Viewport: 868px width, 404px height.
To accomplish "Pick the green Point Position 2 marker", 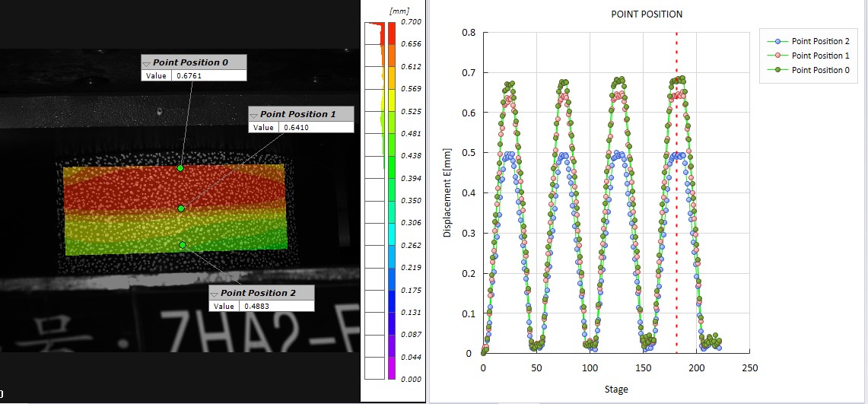I will click(183, 245).
